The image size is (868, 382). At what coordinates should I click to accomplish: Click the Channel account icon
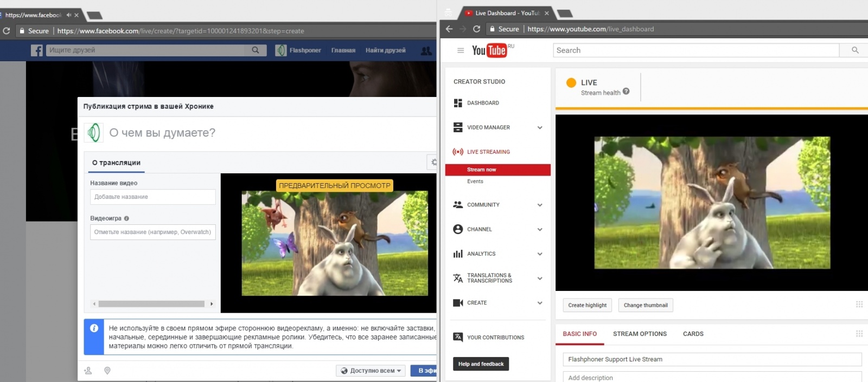pos(458,229)
